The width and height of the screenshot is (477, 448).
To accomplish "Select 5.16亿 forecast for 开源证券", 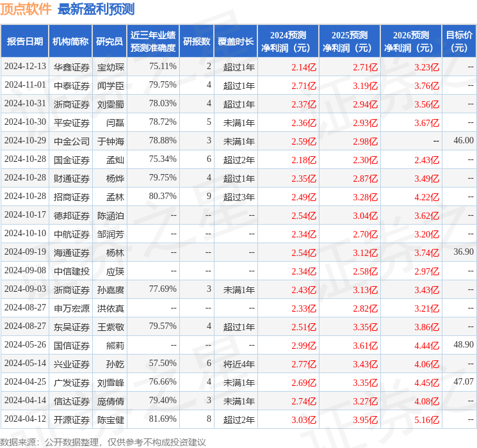I will (427, 420).
